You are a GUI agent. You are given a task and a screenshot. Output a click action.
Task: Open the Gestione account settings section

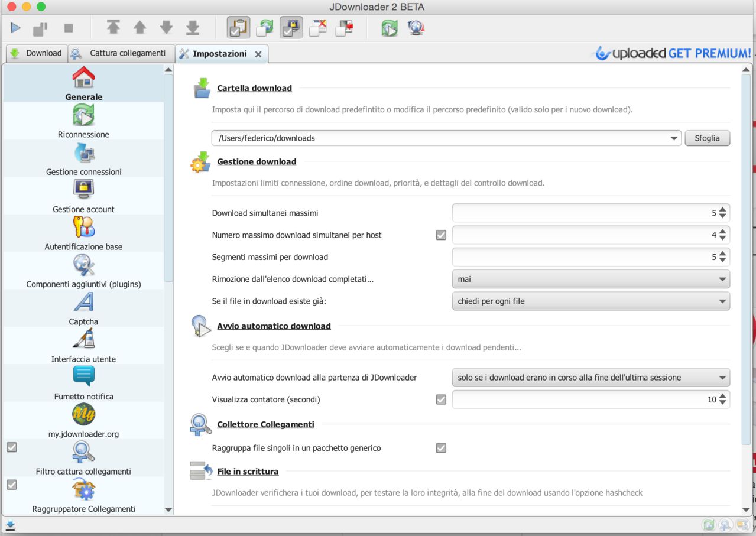(83, 196)
